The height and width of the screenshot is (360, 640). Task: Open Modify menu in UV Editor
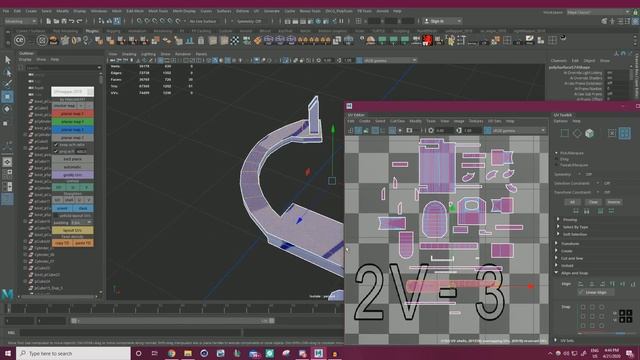coord(416,121)
